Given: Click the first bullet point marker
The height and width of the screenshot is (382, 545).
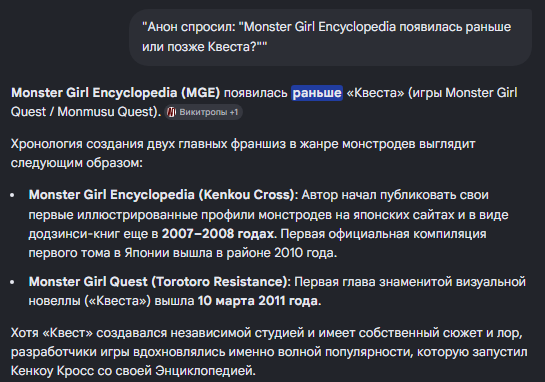Looking at the screenshot, I should point(13,195).
